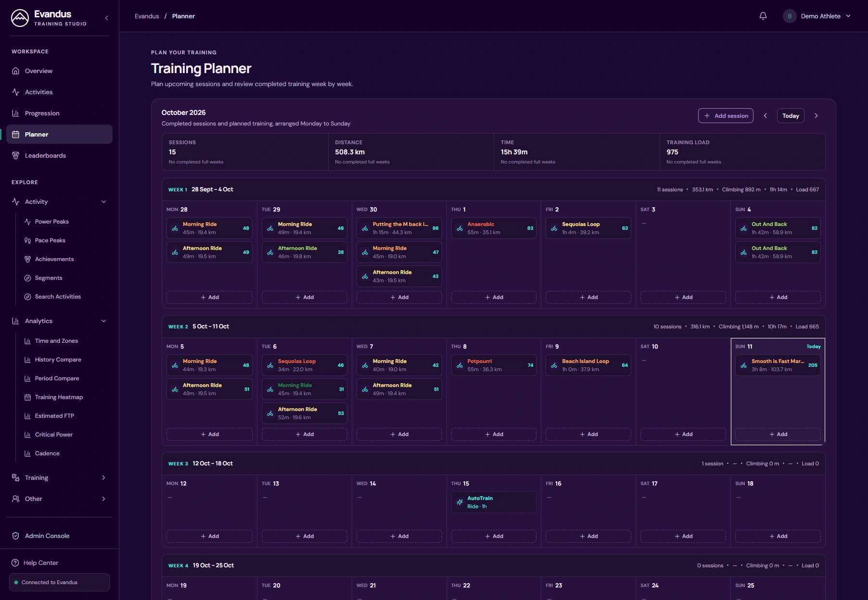Click the Search Activities icon

27,297
